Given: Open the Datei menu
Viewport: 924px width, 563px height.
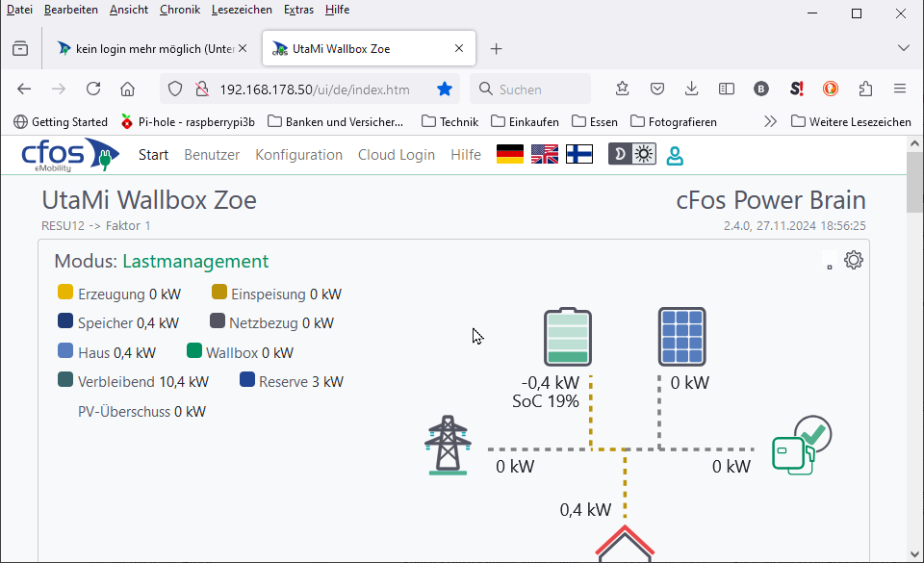Looking at the screenshot, I should click(19, 10).
